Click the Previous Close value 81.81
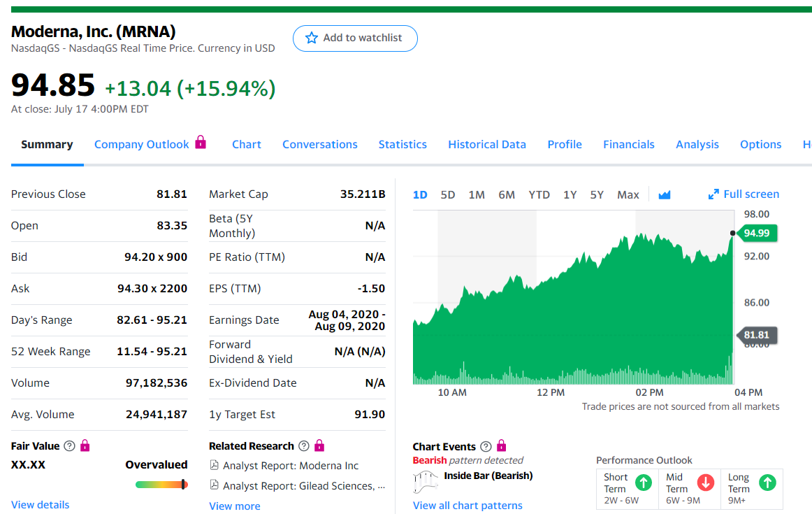This screenshot has height=514, width=812. pyautogui.click(x=171, y=194)
